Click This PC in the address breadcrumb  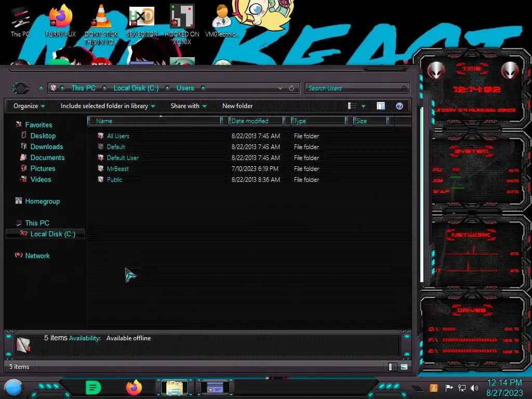pos(84,88)
